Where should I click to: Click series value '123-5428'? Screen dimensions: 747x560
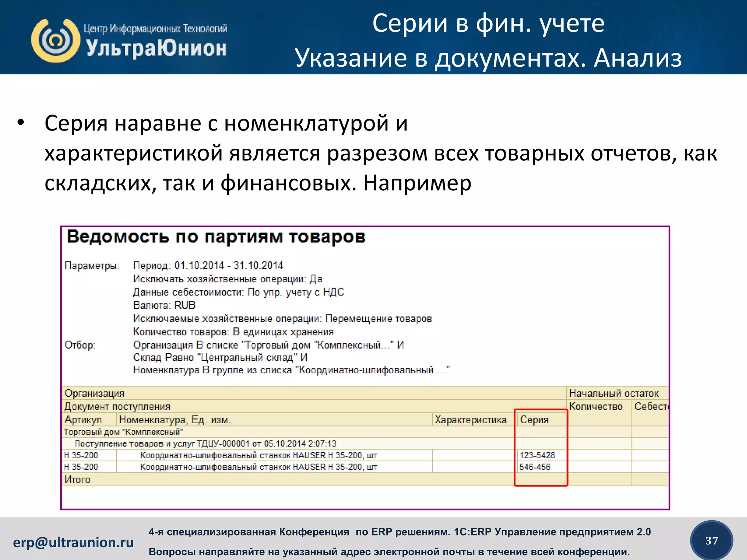(537, 455)
